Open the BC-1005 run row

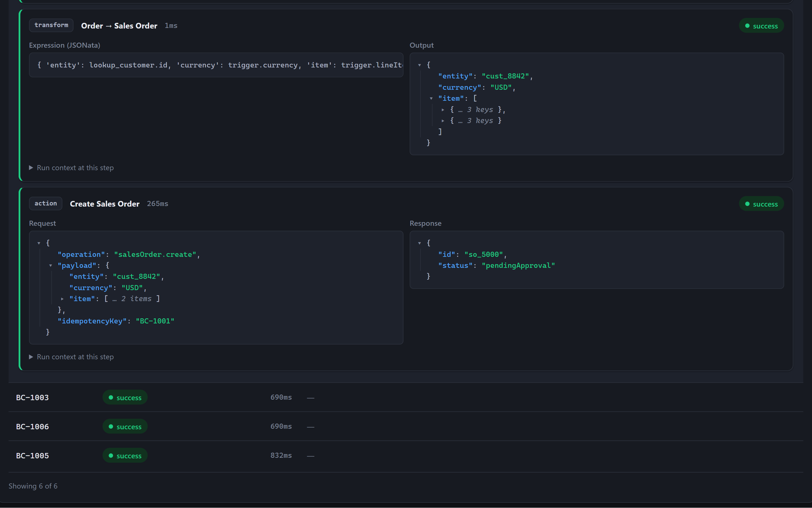[406, 456]
